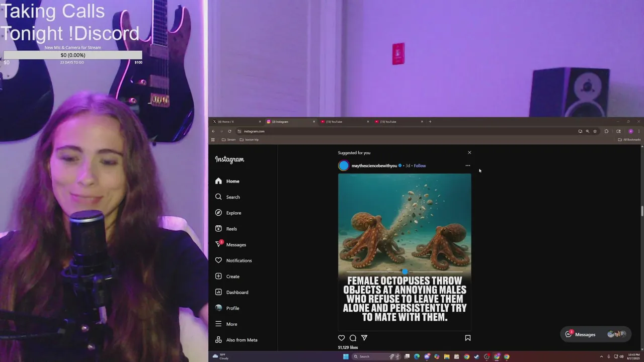Open Messages in the left sidebar

point(230,244)
